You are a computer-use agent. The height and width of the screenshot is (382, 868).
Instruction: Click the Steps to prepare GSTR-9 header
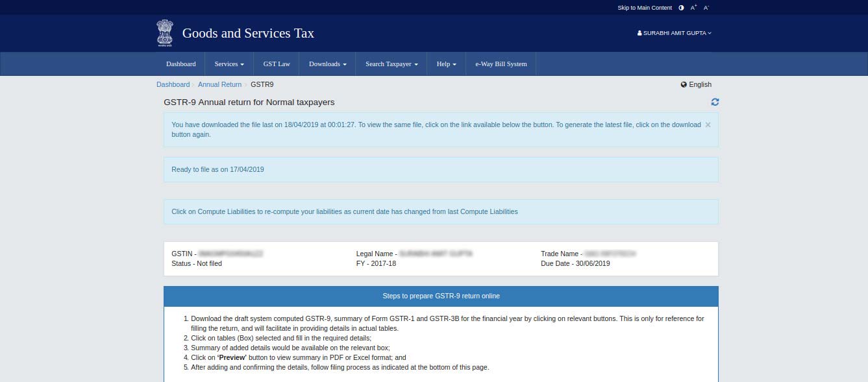coord(441,296)
